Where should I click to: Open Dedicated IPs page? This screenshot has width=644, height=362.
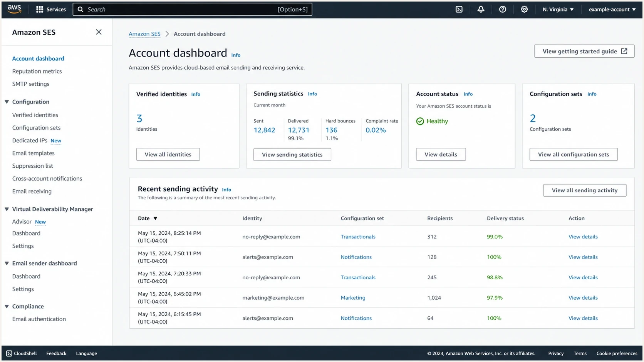(30, 140)
